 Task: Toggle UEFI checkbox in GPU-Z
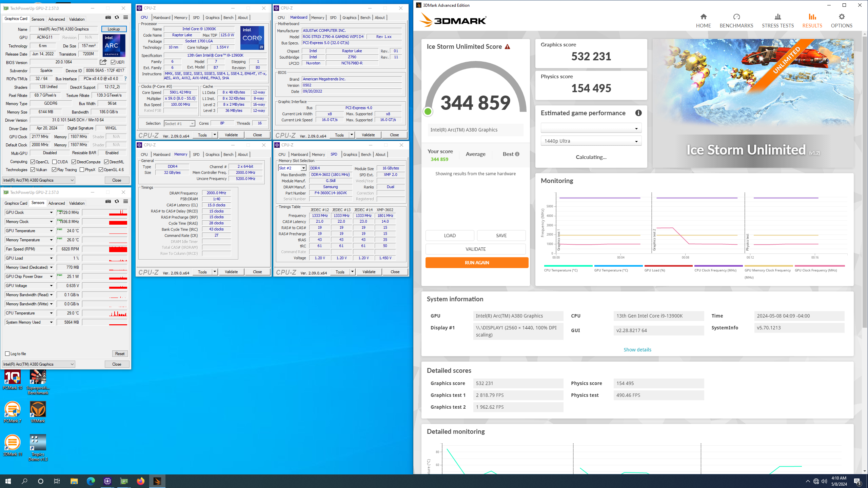click(x=113, y=62)
